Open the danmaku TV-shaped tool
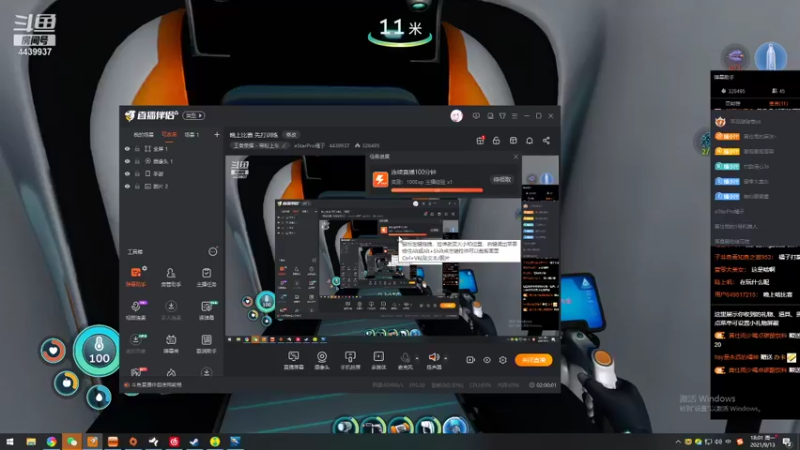 [170, 344]
